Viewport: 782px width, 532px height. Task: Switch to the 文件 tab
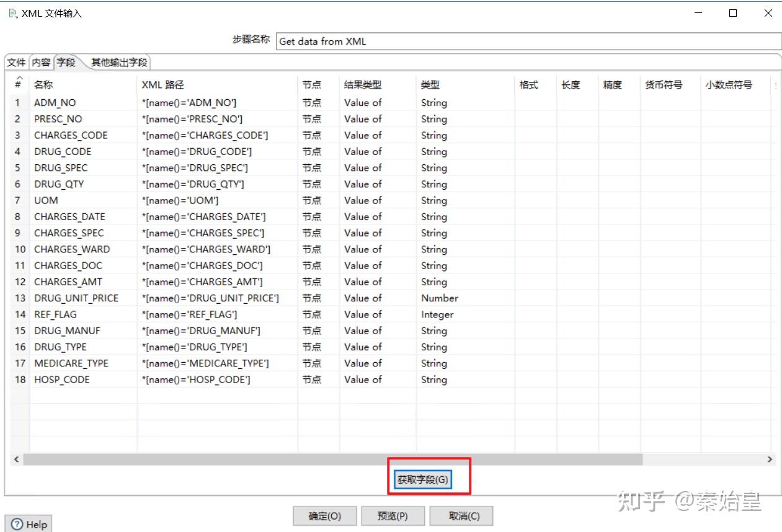pos(16,62)
